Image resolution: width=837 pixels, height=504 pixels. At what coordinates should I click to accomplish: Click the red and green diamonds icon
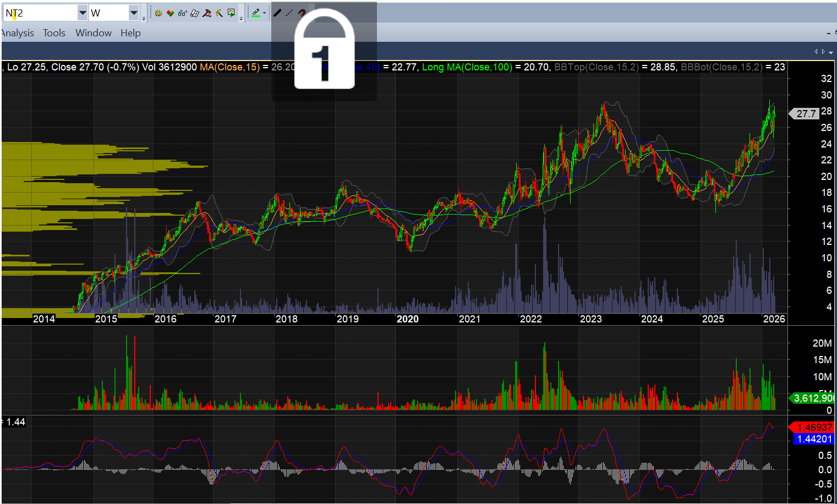click(171, 13)
